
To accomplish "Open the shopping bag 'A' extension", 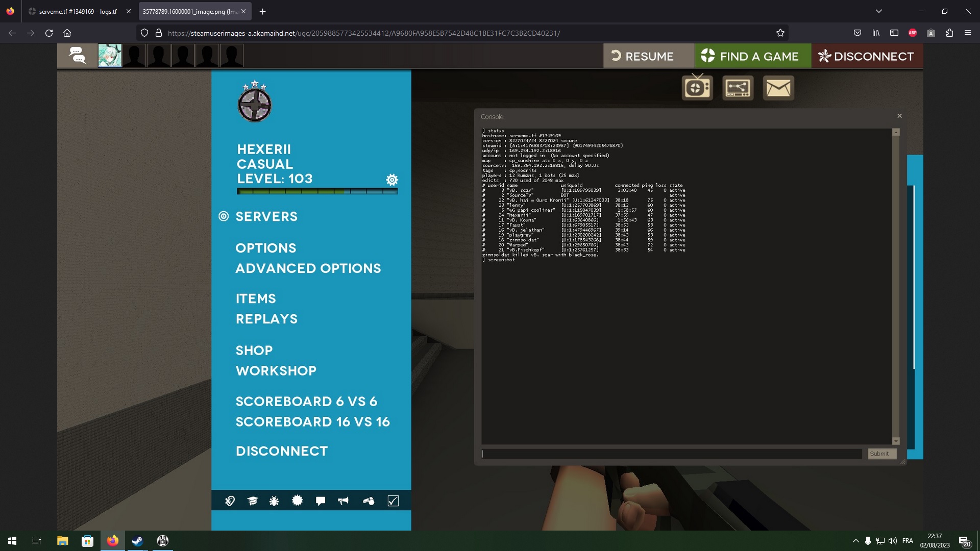I will (931, 33).
